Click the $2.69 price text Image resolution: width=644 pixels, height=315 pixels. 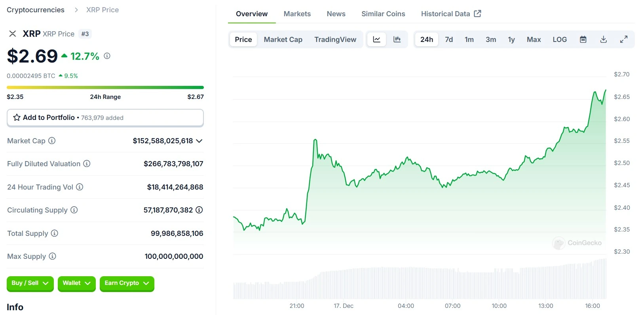coord(32,56)
